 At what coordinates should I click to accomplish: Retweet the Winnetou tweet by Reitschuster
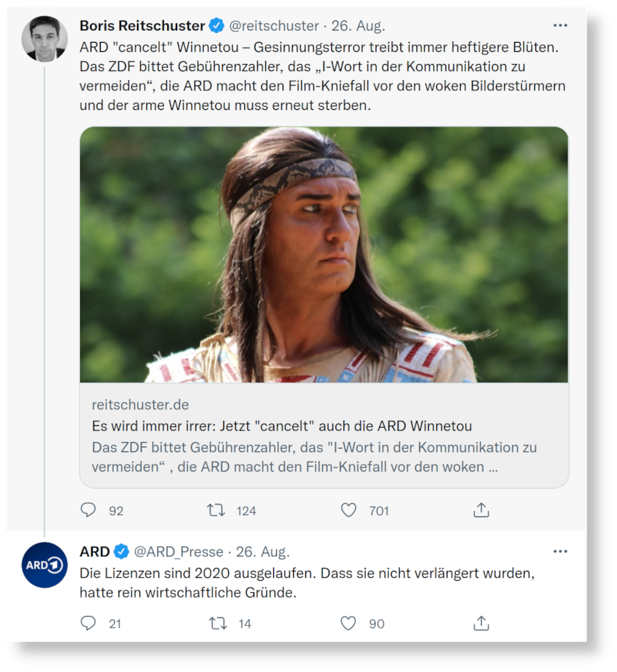coord(216,510)
